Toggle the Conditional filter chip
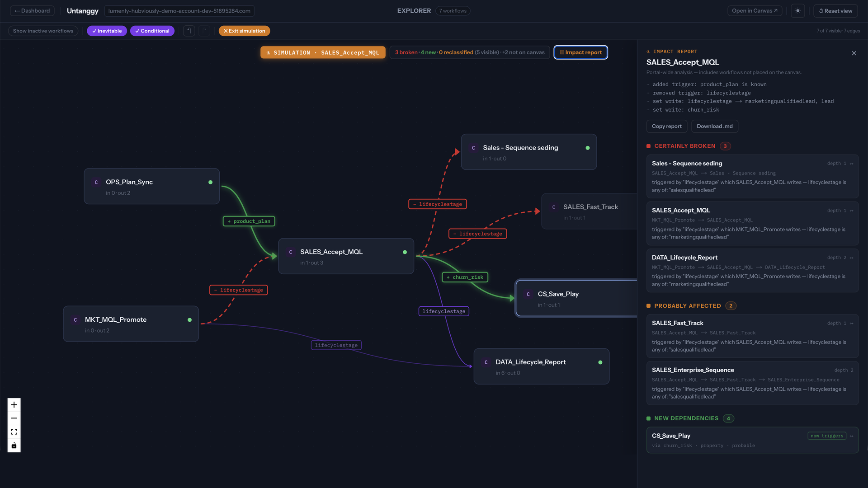Image resolution: width=868 pixels, height=488 pixels. coord(152,31)
